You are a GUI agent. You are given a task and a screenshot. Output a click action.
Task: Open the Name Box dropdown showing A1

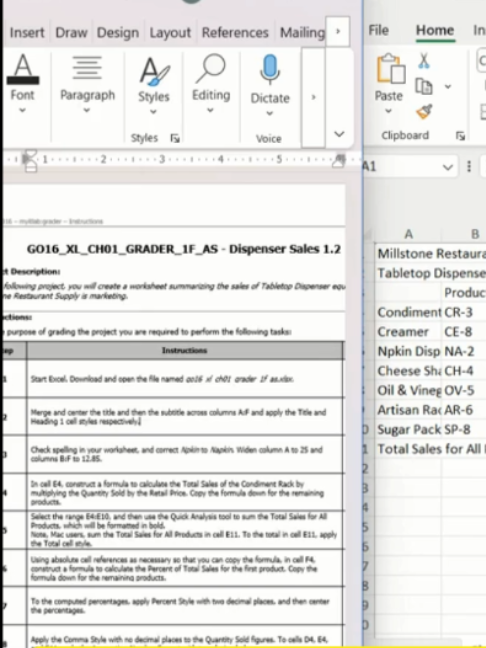pyautogui.click(x=448, y=167)
